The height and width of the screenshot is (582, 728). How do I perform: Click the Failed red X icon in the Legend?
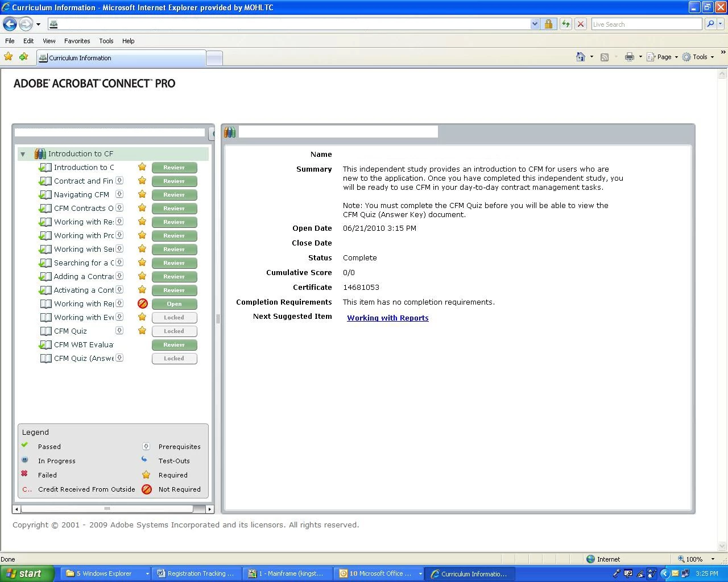(24, 473)
